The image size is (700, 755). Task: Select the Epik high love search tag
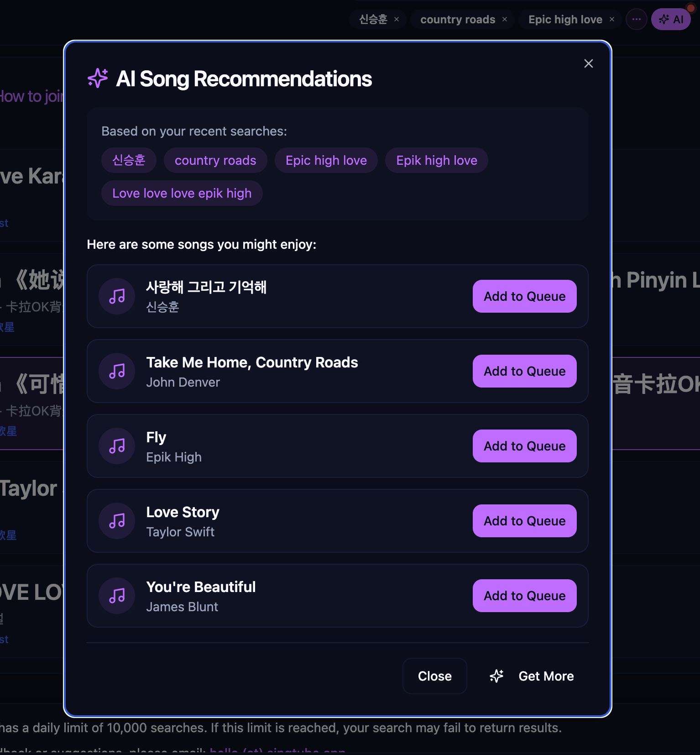point(436,160)
